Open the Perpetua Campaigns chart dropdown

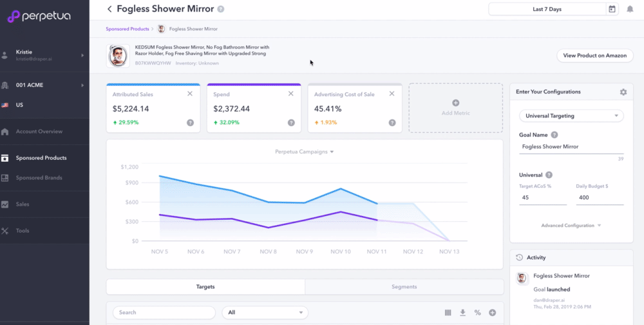305,152
